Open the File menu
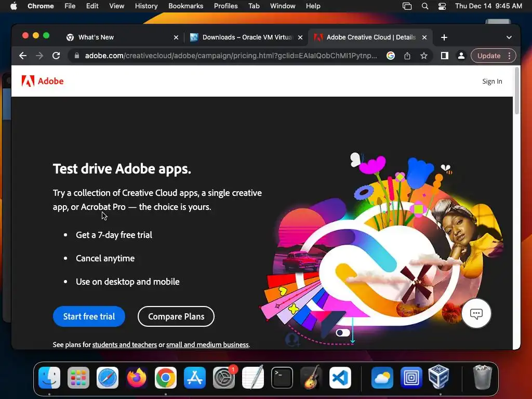The image size is (532, 399). pos(70,6)
